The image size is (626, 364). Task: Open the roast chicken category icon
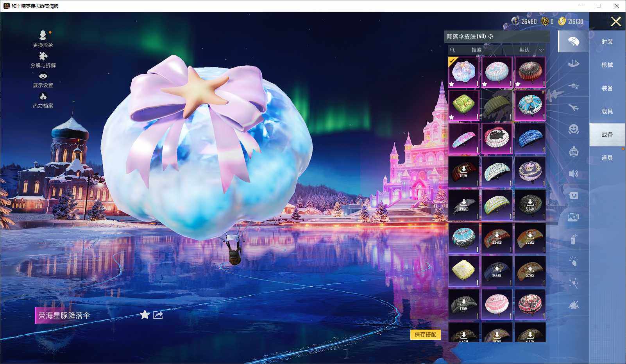click(x=573, y=305)
